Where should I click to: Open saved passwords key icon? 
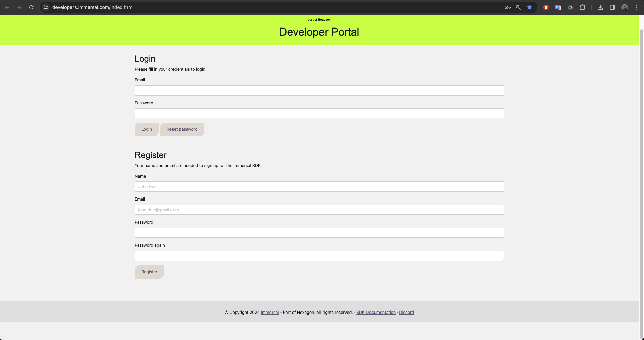click(x=508, y=7)
